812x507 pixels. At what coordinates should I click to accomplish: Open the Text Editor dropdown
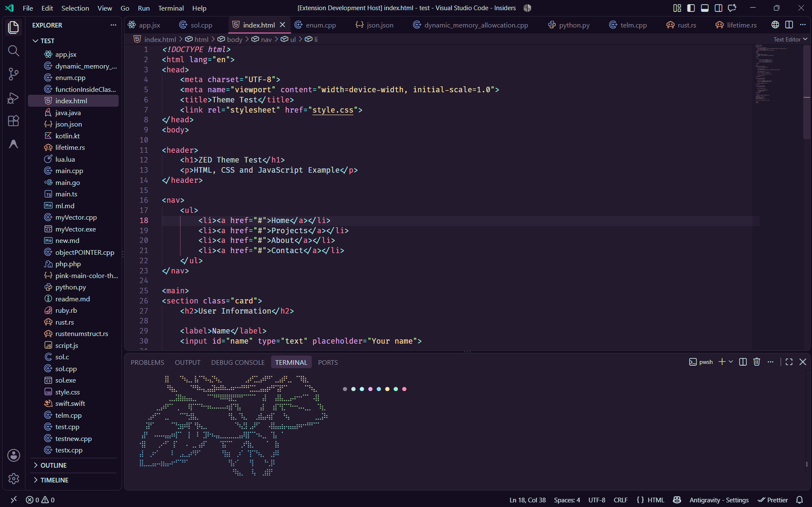point(790,39)
